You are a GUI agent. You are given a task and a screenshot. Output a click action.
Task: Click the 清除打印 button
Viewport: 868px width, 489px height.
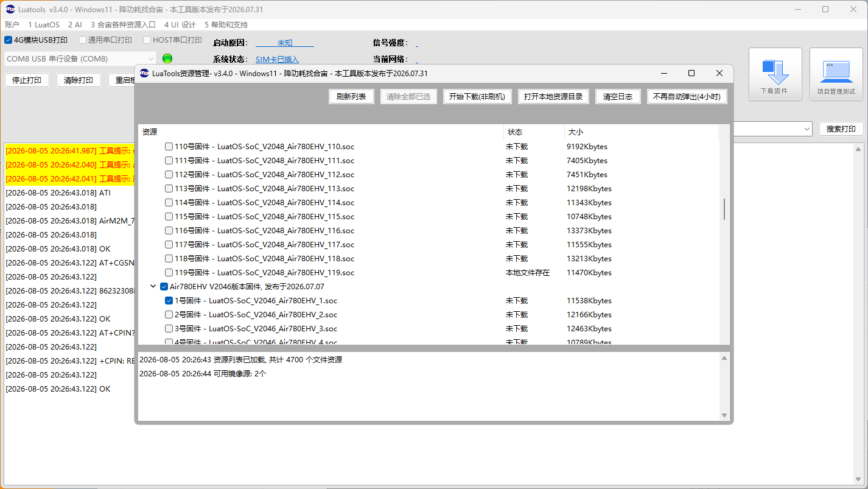click(79, 80)
